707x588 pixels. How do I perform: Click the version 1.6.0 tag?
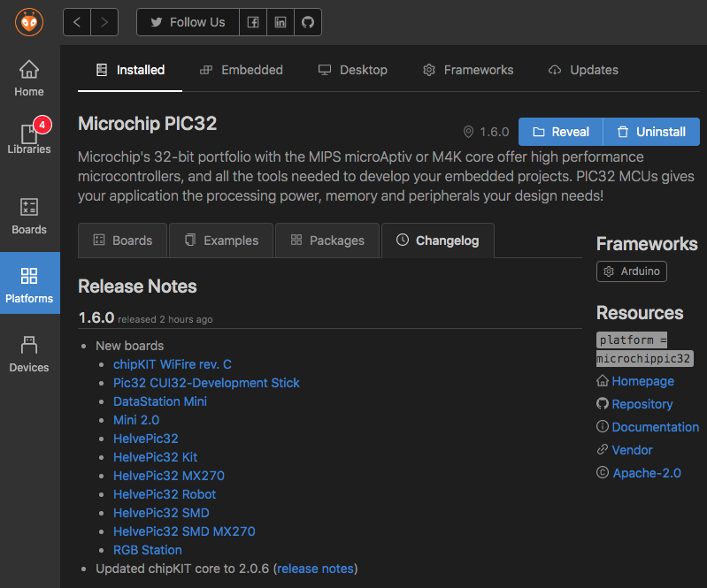486,132
